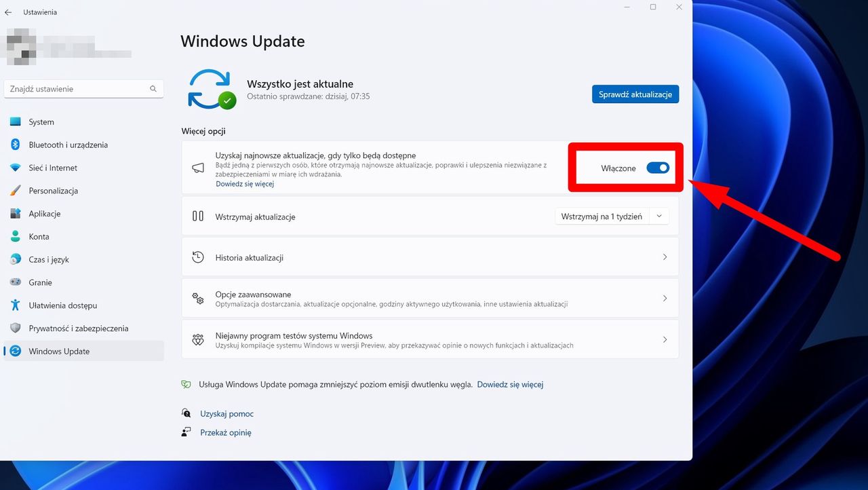The image size is (868, 490).
Task: Click the pause icon beside Wstrzymaj aktualizacje
Action: [x=198, y=216]
